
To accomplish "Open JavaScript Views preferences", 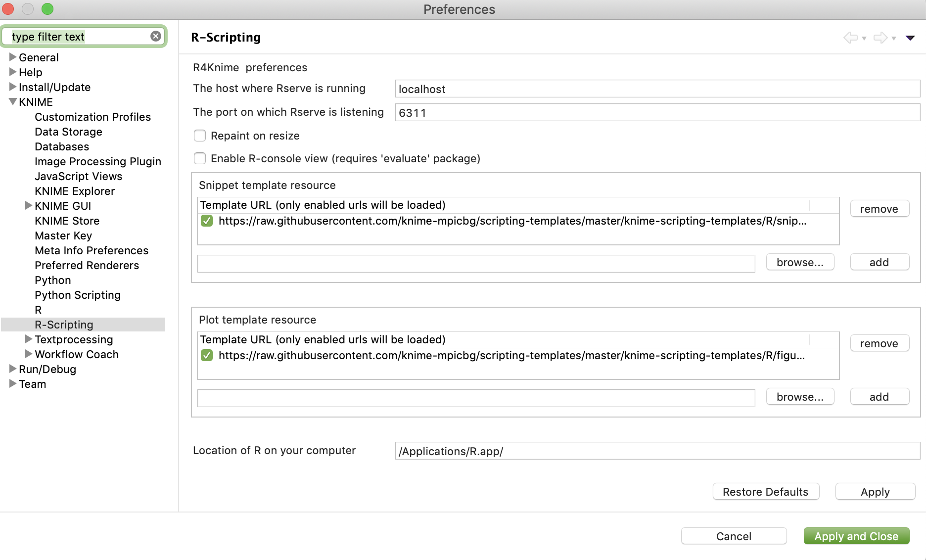I will click(78, 176).
